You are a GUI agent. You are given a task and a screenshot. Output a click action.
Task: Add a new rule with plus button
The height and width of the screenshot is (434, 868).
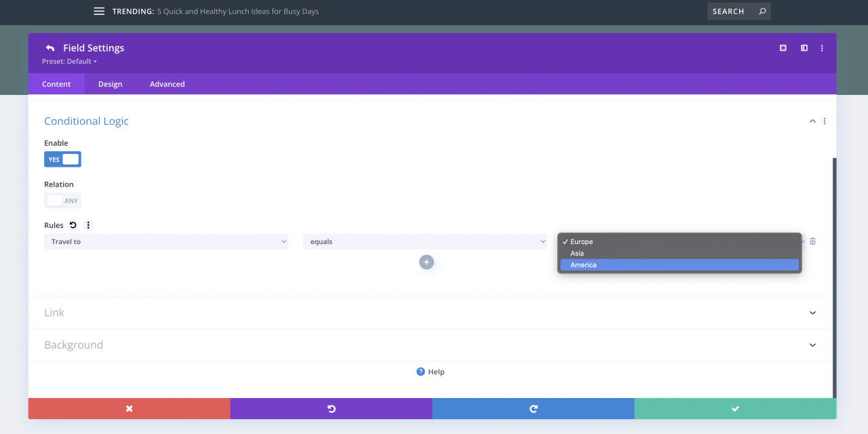pos(427,262)
